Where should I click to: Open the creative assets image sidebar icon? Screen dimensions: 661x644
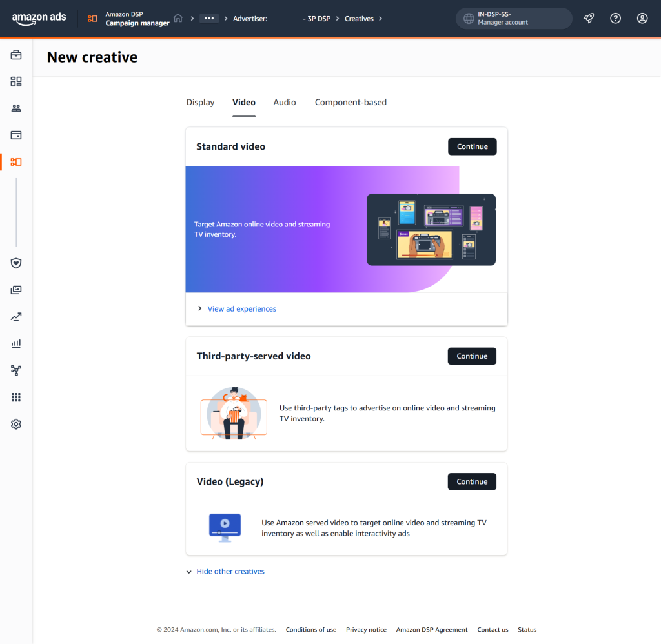[16, 290]
